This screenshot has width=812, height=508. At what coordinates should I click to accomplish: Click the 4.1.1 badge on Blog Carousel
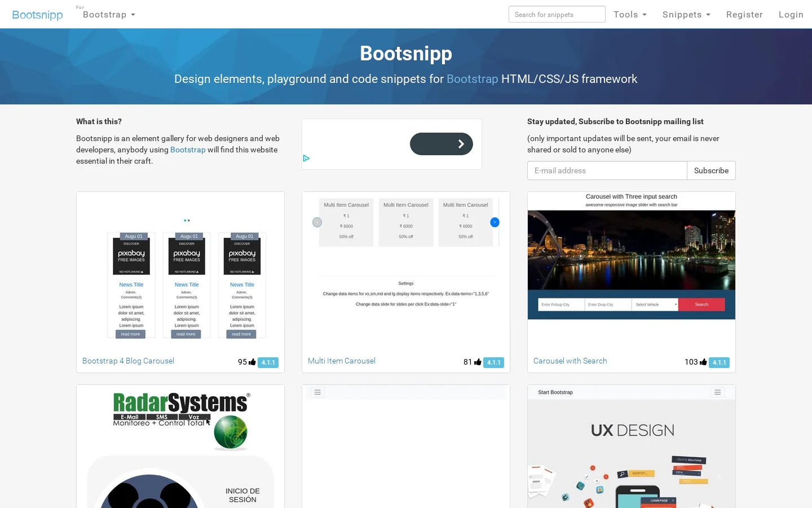(268, 362)
